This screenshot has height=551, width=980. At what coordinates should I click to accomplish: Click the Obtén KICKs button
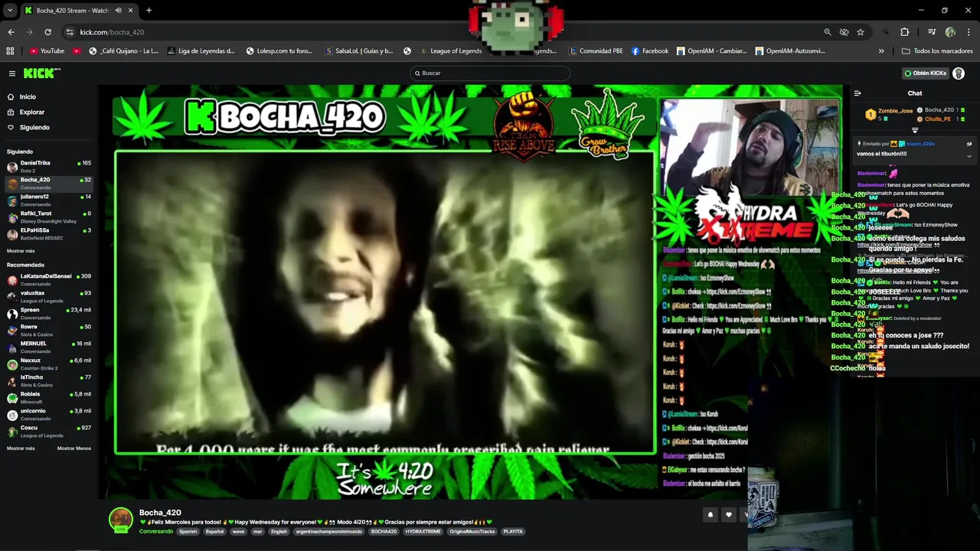926,73
